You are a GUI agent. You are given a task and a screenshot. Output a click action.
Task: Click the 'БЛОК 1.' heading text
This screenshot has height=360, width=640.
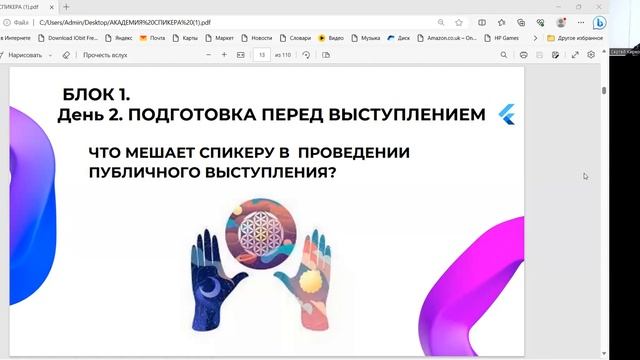click(x=96, y=95)
